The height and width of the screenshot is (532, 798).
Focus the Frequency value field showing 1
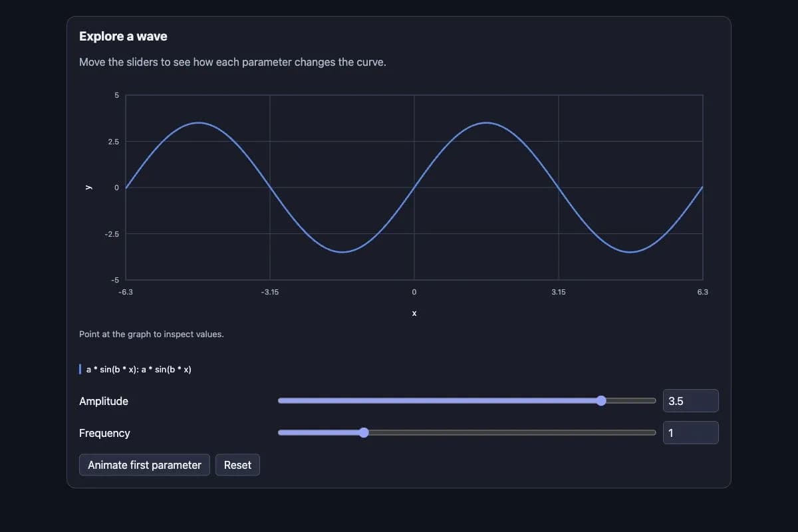(x=690, y=433)
